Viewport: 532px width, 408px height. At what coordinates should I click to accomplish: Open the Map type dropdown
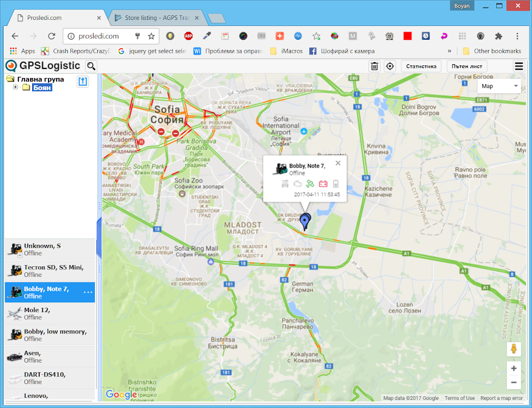(x=499, y=86)
